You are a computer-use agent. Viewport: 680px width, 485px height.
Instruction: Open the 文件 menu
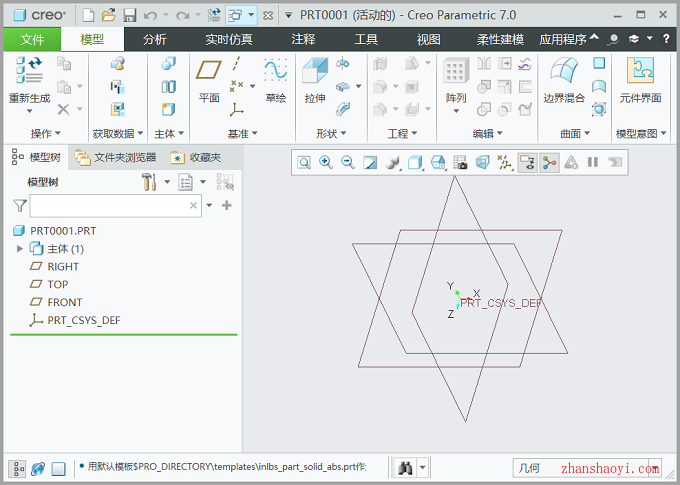point(32,39)
